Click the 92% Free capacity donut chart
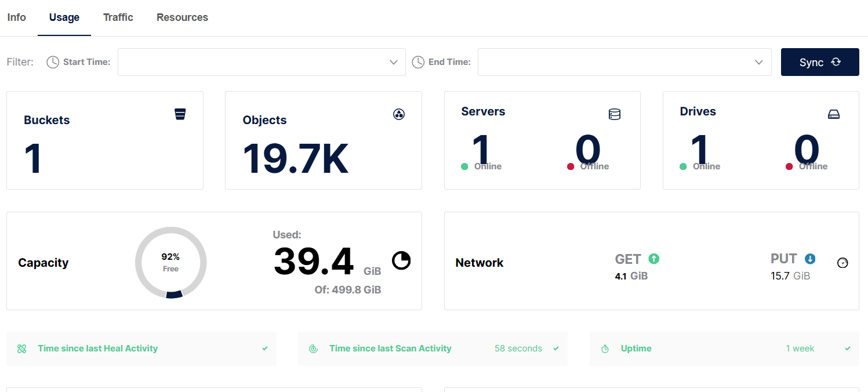The height and width of the screenshot is (392, 868). [171, 262]
